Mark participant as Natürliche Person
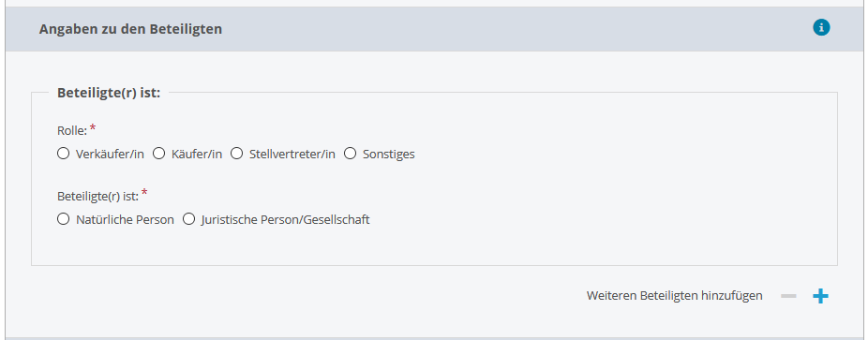 pyautogui.click(x=63, y=219)
